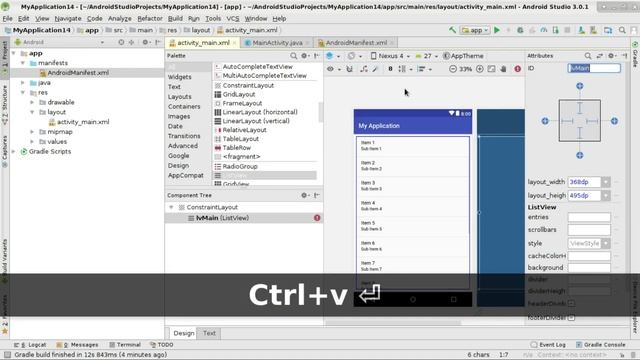Click View all attributes arrows icon
This screenshot has height=360, width=640.
[600, 56]
